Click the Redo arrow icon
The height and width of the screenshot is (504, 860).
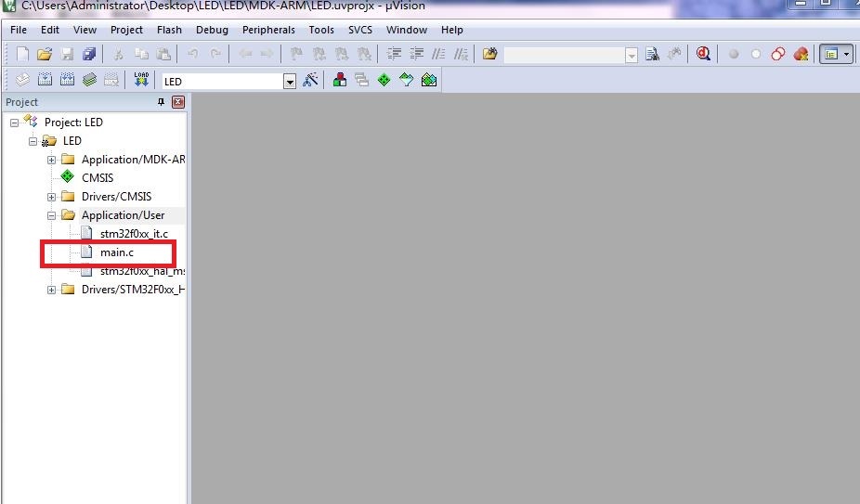pos(215,54)
